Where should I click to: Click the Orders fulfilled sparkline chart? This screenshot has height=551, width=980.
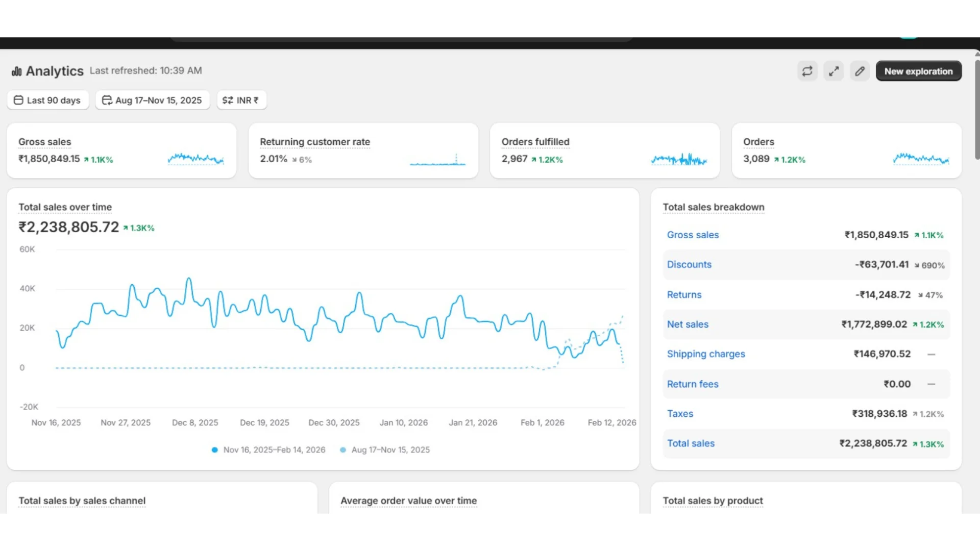coord(679,159)
